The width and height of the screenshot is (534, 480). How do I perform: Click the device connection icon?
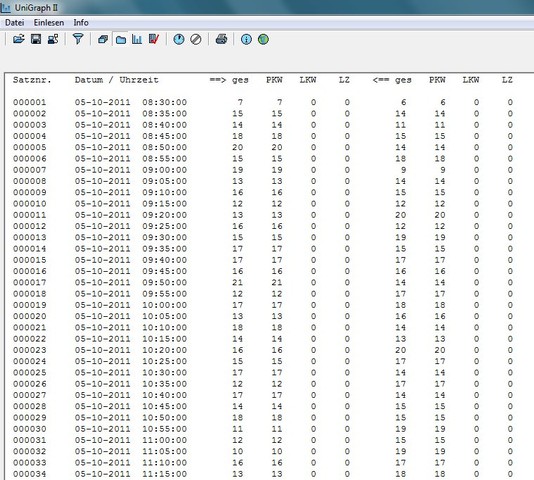coord(53,39)
